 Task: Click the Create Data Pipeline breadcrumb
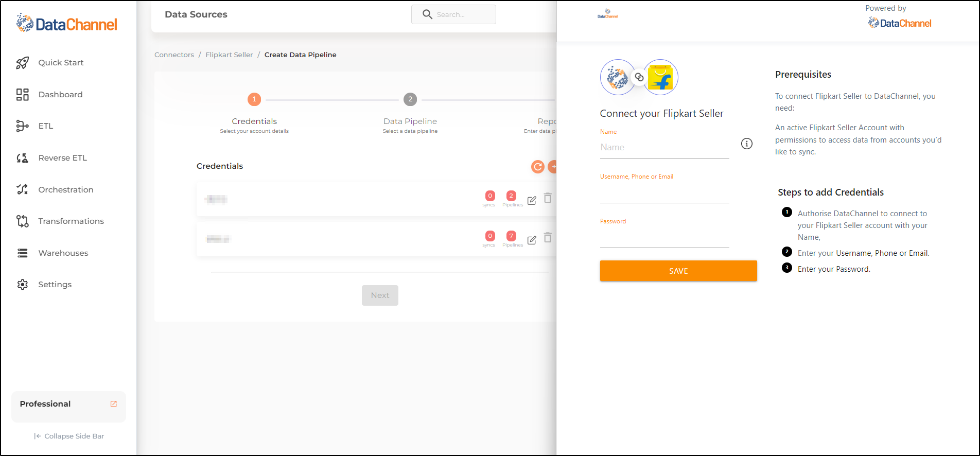tap(301, 55)
